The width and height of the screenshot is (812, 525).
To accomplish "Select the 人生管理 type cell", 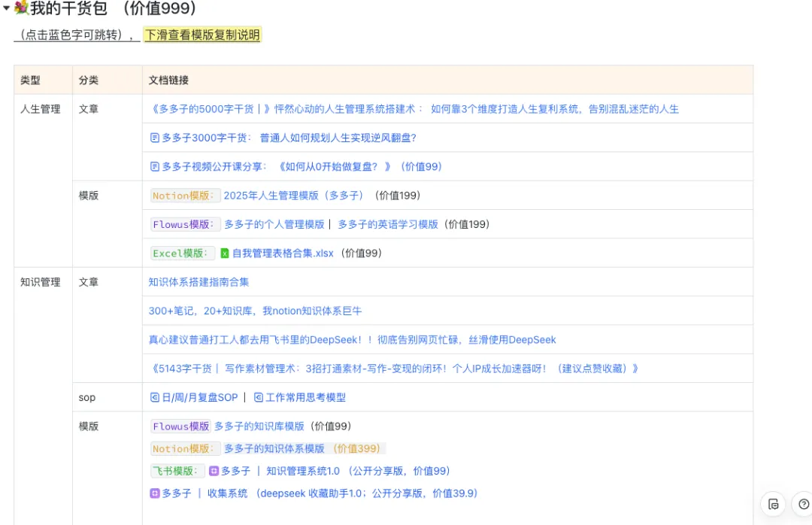I will click(x=43, y=181).
